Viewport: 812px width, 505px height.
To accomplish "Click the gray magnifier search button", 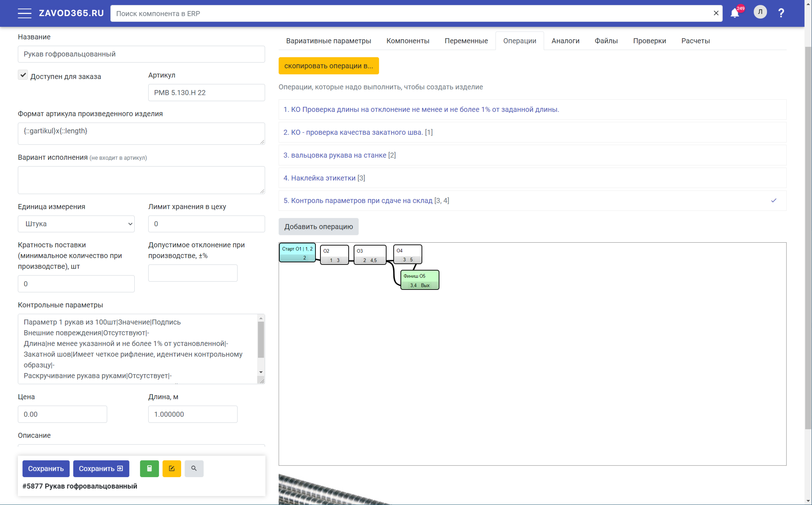I will [194, 468].
